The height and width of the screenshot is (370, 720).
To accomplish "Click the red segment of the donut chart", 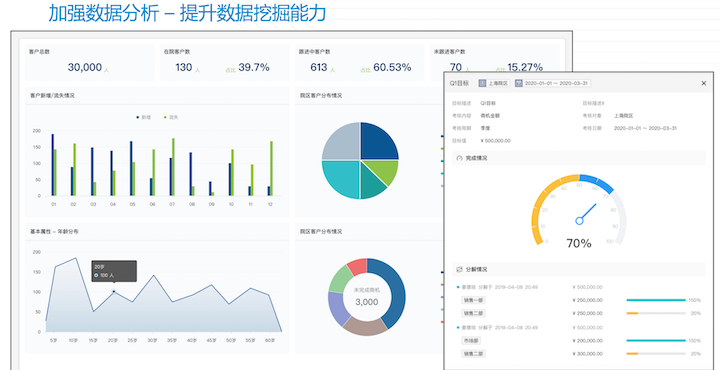I will click(x=357, y=267).
